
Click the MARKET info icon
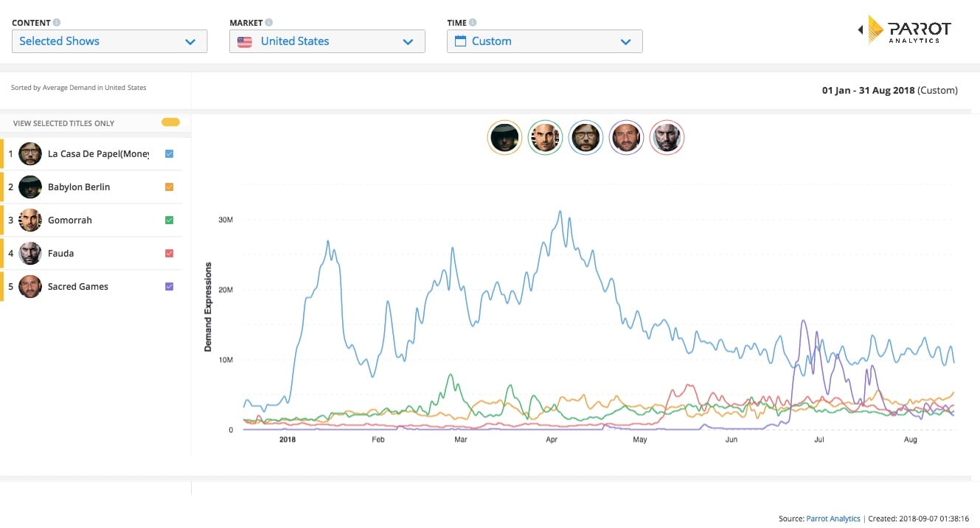click(x=269, y=23)
